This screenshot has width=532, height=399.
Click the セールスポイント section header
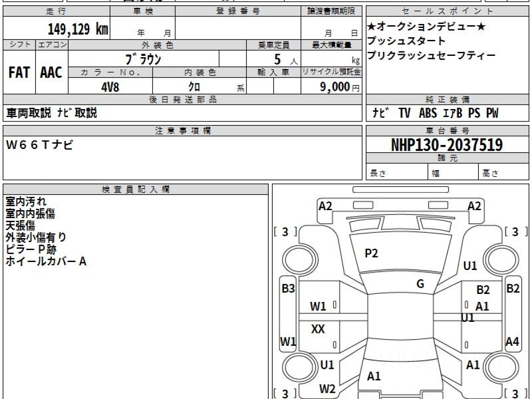click(x=447, y=11)
